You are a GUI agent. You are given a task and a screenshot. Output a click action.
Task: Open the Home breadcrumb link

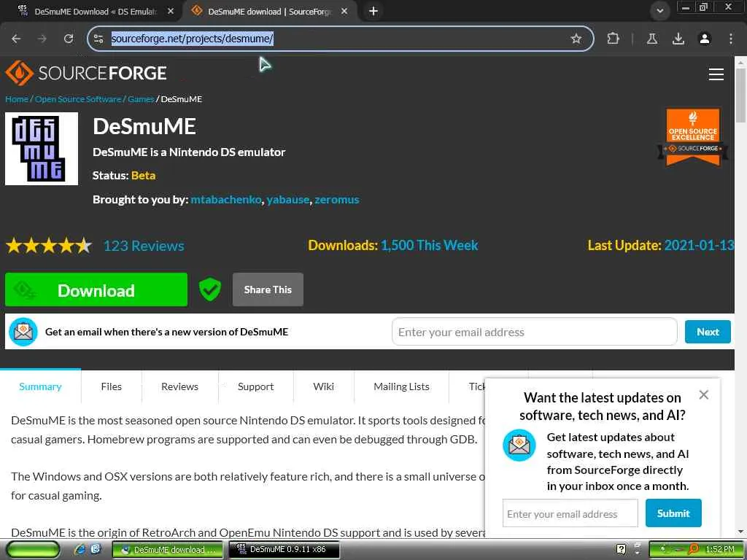pyautogui.click(x=17, y=99)
